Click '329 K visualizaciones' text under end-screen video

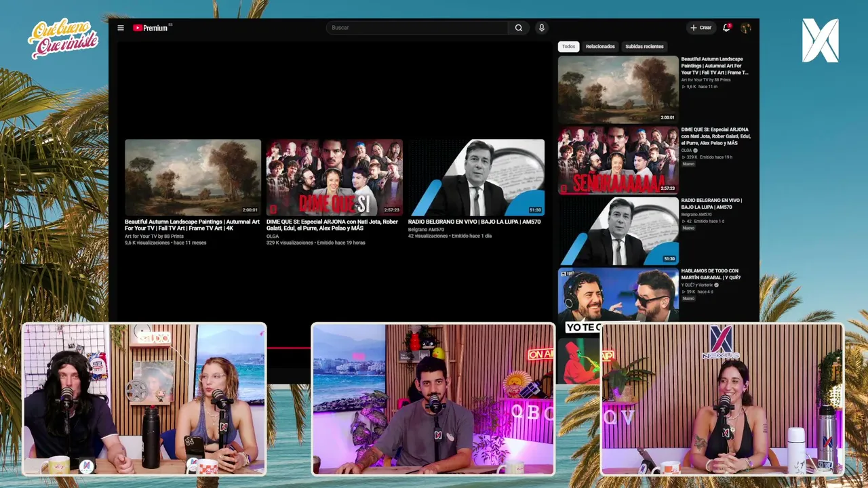[290, 243]
